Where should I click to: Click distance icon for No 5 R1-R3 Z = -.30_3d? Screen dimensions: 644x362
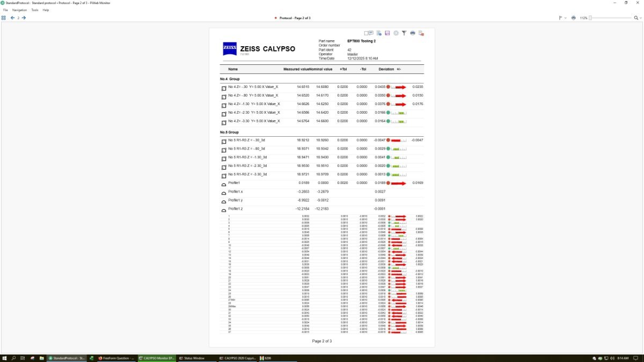point(224,142)
